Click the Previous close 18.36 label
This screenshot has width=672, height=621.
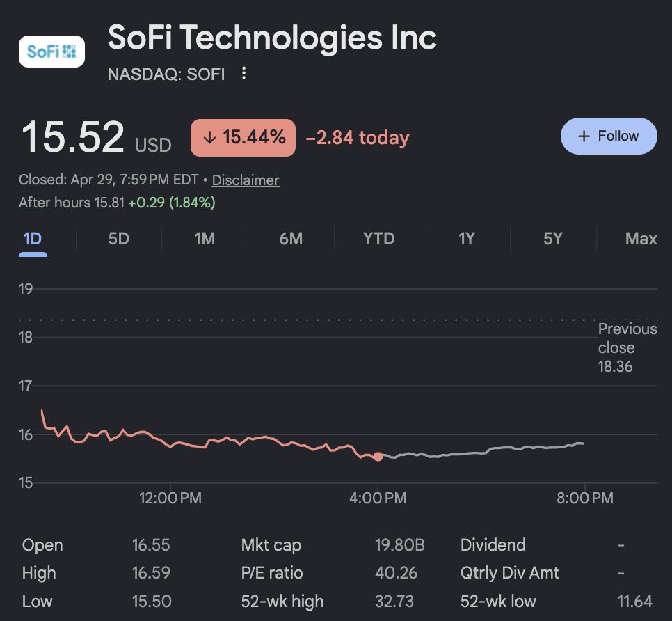[x=626, y=347]
